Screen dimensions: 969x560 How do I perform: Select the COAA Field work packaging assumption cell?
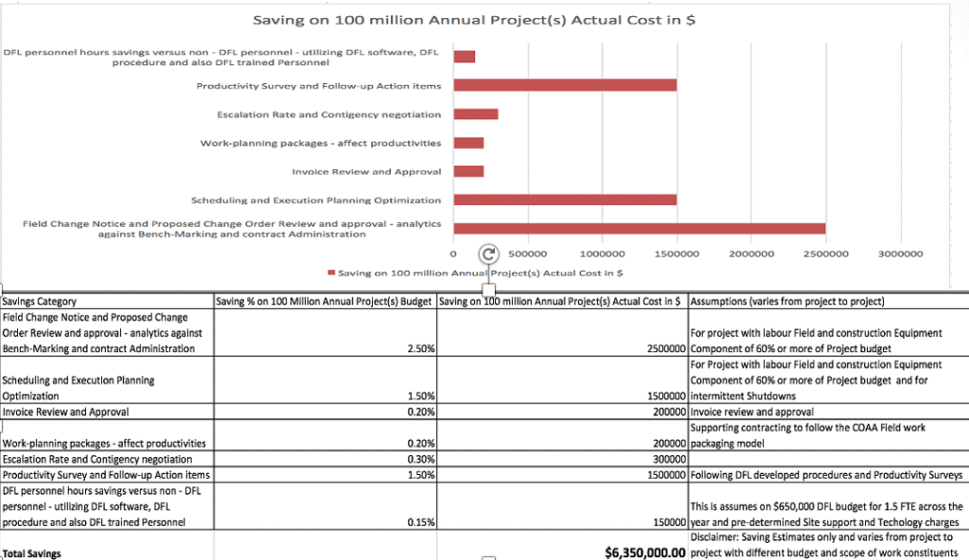(x=829, y=435)
